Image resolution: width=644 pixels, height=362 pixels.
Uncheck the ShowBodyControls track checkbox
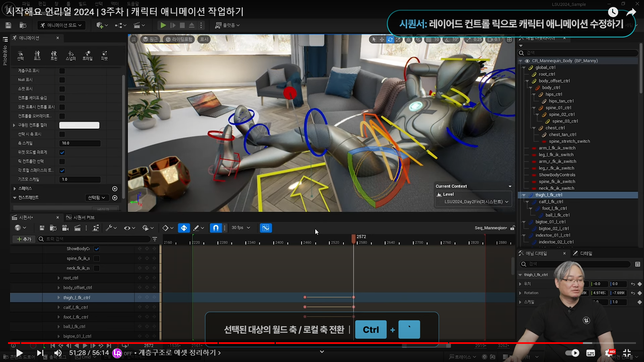click(x=97, y=249)
